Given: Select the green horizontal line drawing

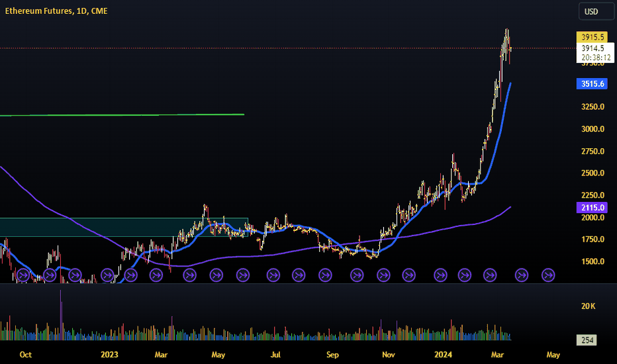Looking at the screenshot, I should [x=122, y=115].
